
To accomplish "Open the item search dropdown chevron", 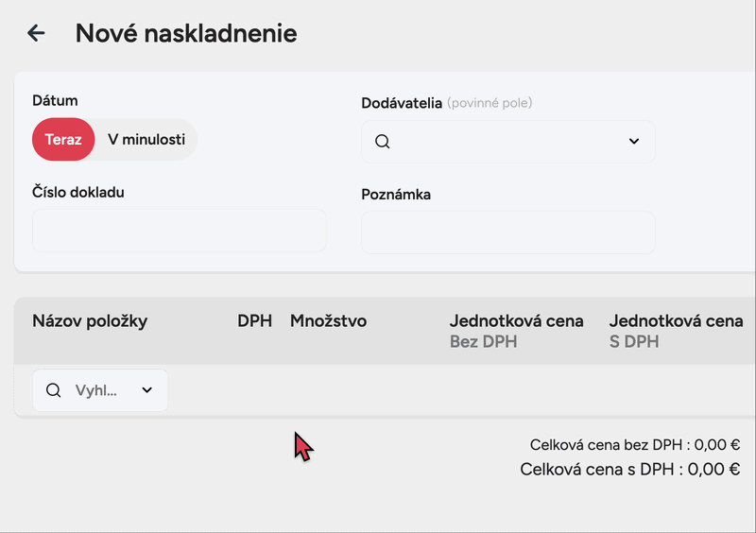I will click(147, 390).
